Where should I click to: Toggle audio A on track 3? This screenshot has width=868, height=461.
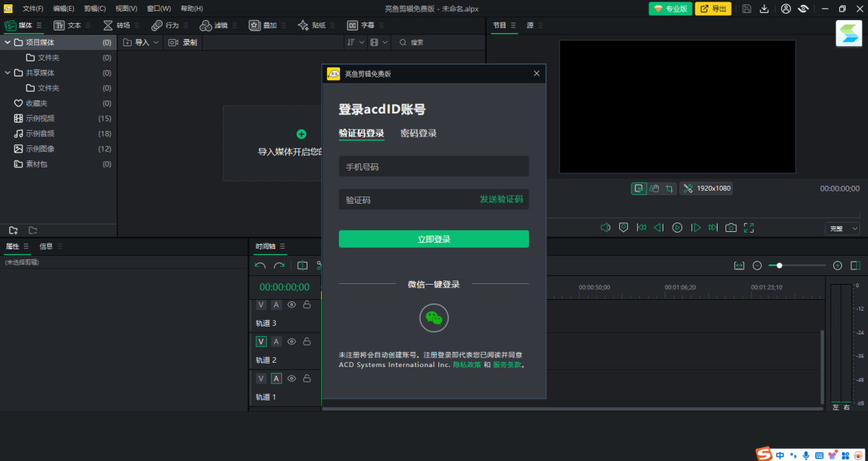276,305
